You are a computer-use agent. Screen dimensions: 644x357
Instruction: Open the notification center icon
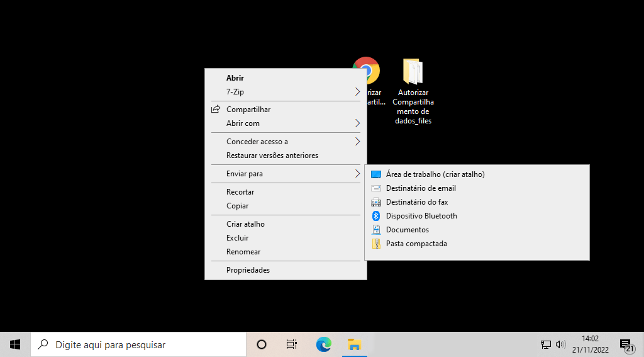626,345
